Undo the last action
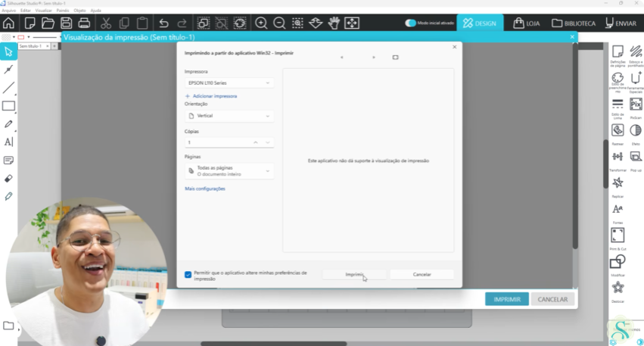 coord(164,23)
